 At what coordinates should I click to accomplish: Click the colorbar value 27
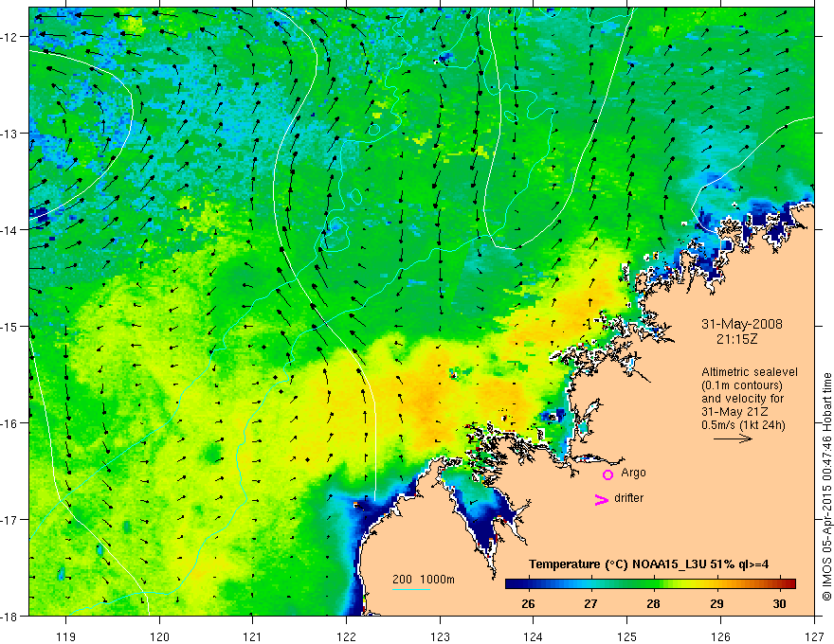(590, 603)
